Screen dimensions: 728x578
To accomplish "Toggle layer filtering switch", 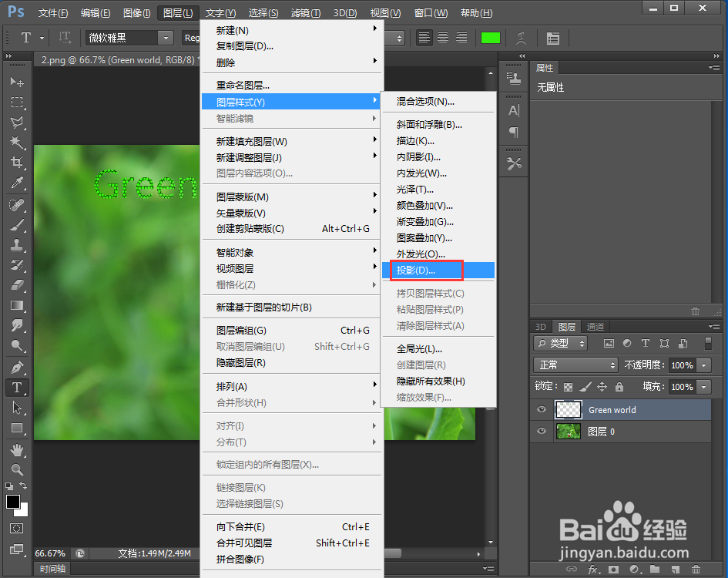I will (708, 344).
